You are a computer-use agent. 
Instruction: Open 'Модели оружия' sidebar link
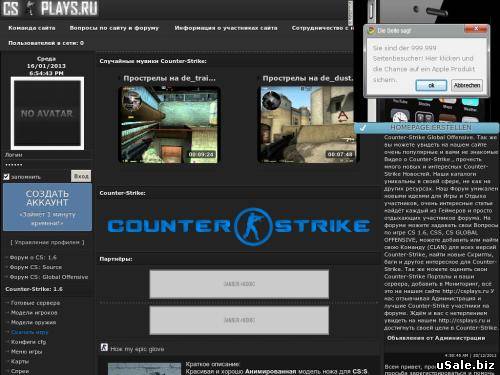pyautogui.click(x=33, y=322)
